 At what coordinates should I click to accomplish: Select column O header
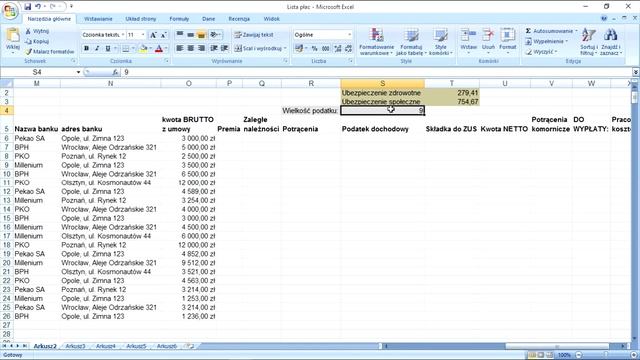tap(189, 84)
